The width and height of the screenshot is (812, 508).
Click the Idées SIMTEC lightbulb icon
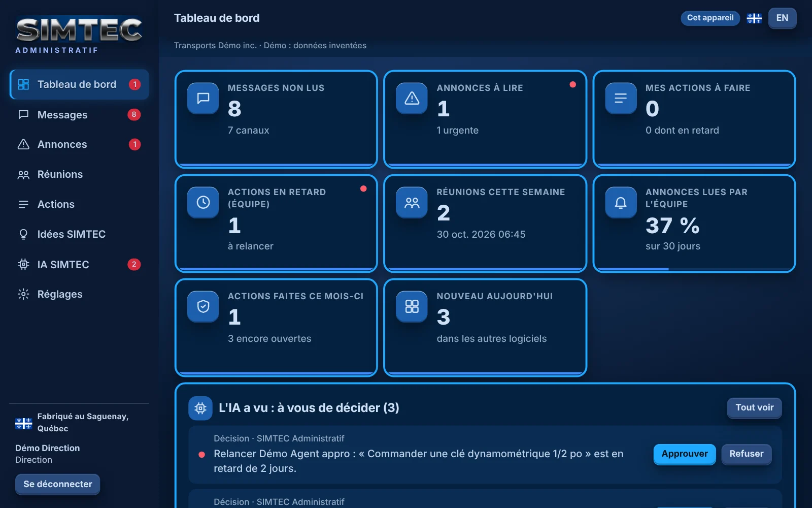click(23, 234)
